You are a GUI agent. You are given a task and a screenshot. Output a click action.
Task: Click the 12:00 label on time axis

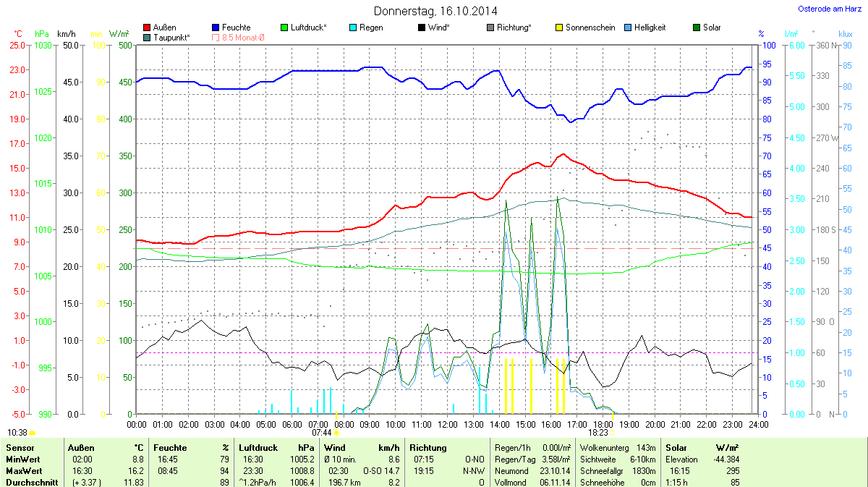coord(448,424)
